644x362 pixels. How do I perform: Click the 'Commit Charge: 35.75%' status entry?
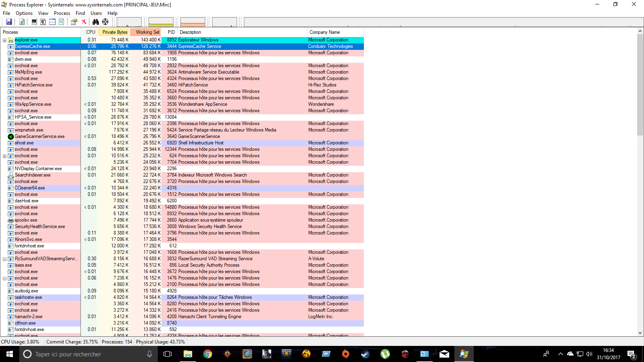[72, 342]
